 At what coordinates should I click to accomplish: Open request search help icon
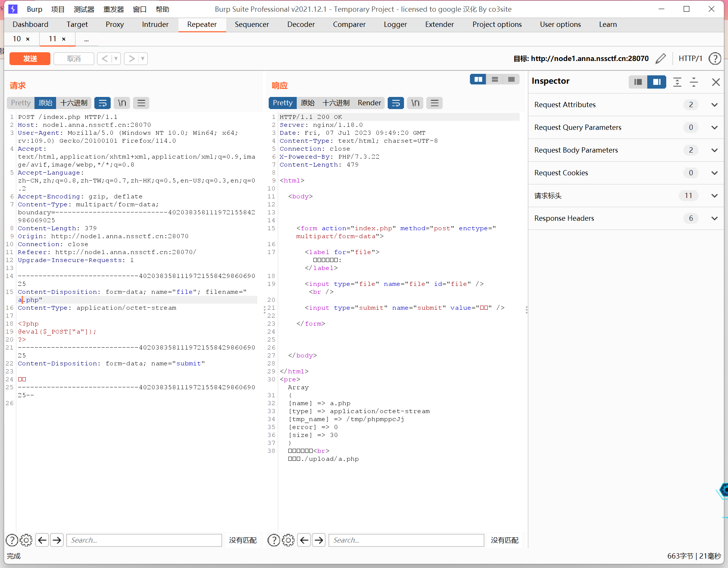12,540
